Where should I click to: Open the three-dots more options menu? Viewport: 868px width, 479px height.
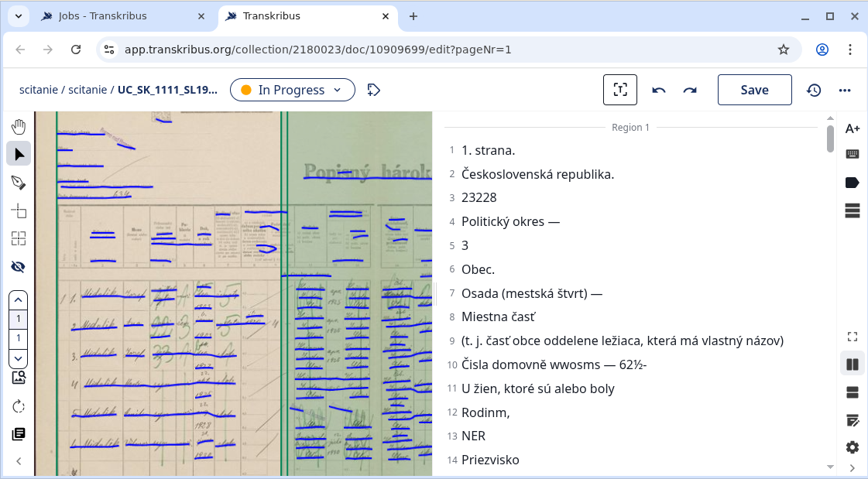tap(845, 90)
